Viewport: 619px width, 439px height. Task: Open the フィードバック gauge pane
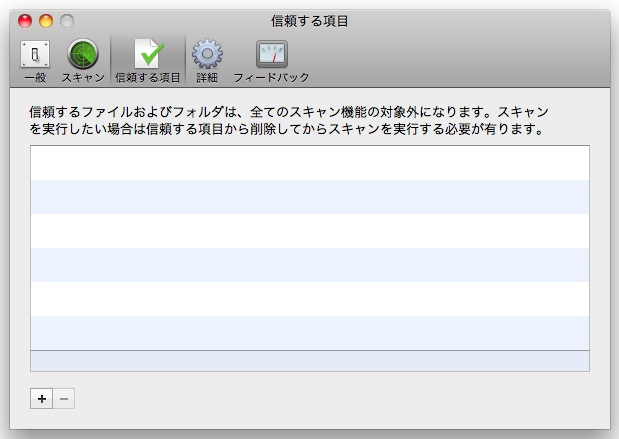(x=272, y=61)
